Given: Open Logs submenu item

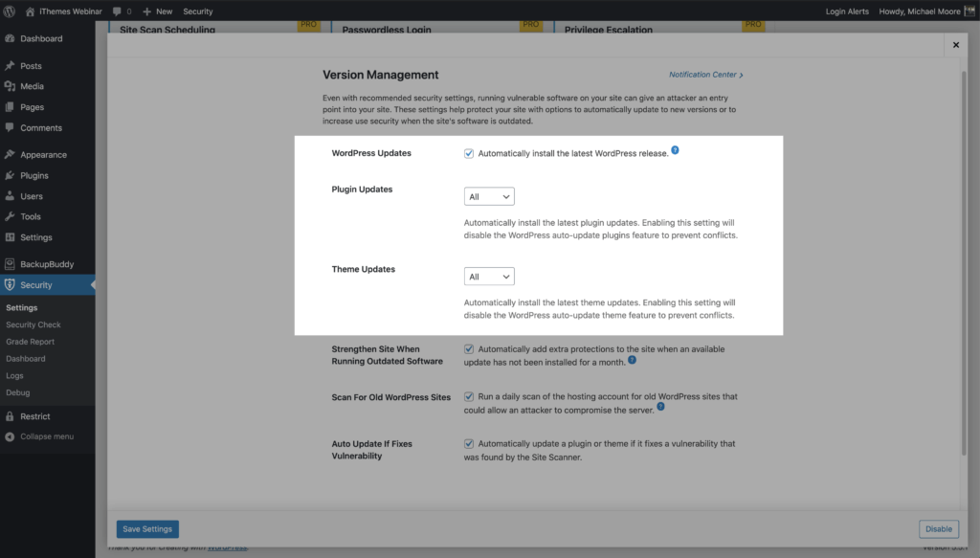Looking at the screenshot, I should (x=14, y=375).
